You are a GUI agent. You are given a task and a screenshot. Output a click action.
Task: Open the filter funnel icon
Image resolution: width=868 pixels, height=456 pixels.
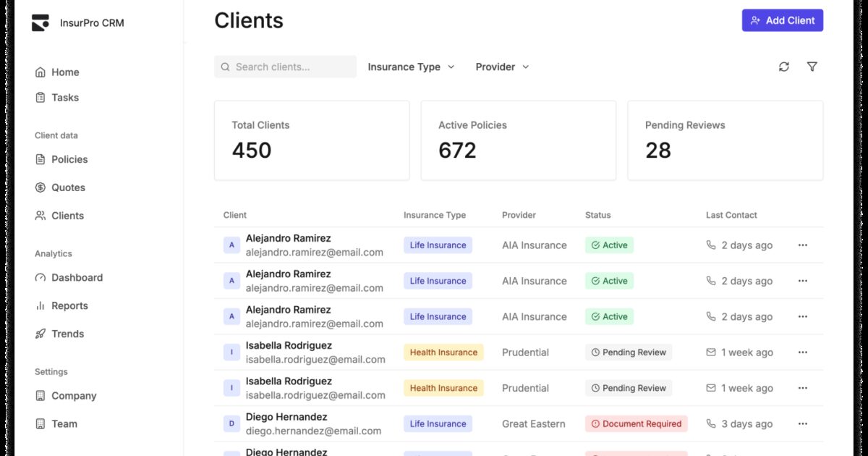812,67
